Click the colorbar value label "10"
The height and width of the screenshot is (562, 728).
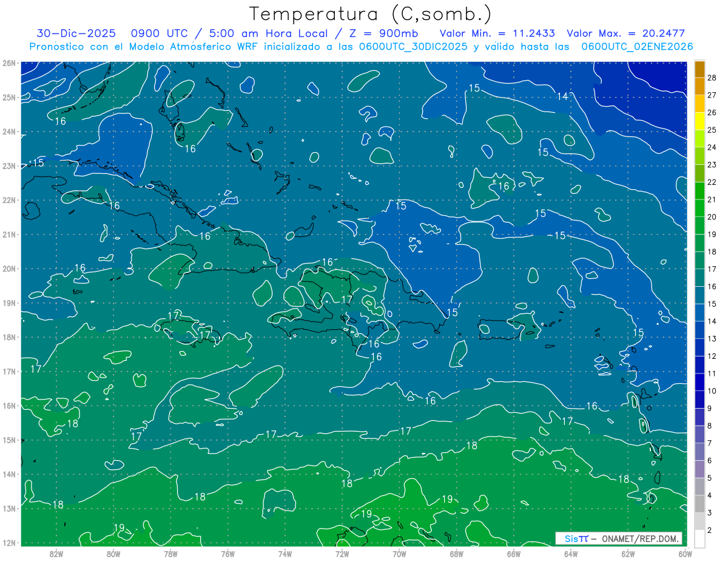(712, 391)
